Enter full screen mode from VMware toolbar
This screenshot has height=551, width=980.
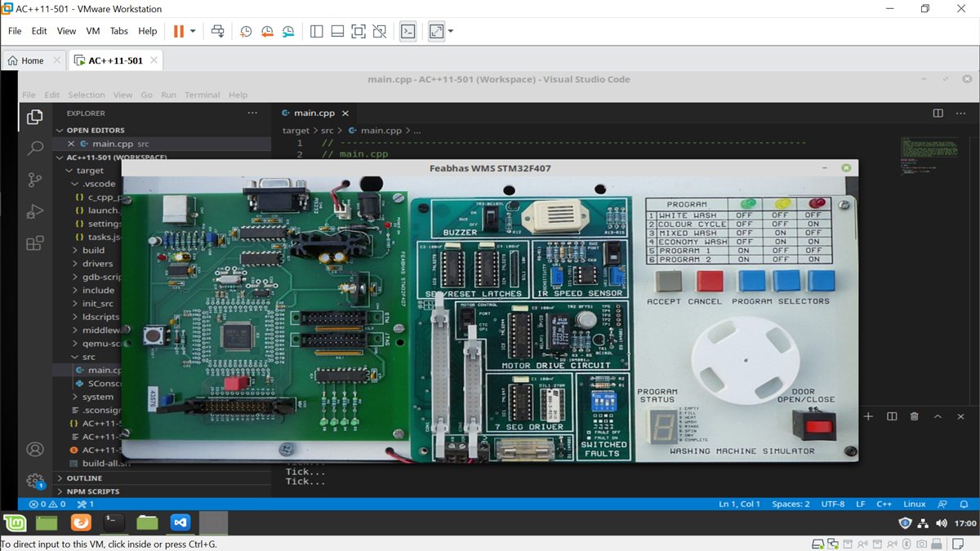(359, 30)
